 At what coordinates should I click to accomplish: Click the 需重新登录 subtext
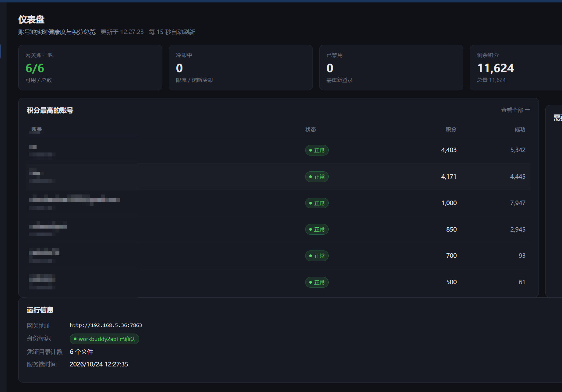[340, 80]
